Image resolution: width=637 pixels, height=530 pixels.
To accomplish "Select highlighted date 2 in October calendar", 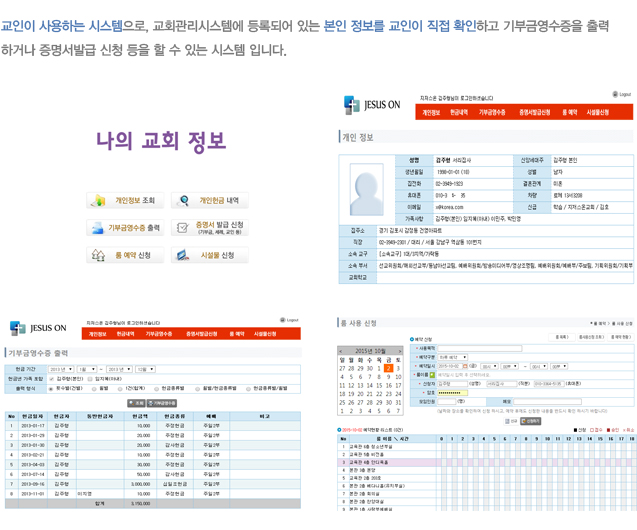I will click(x=389, y=368).
